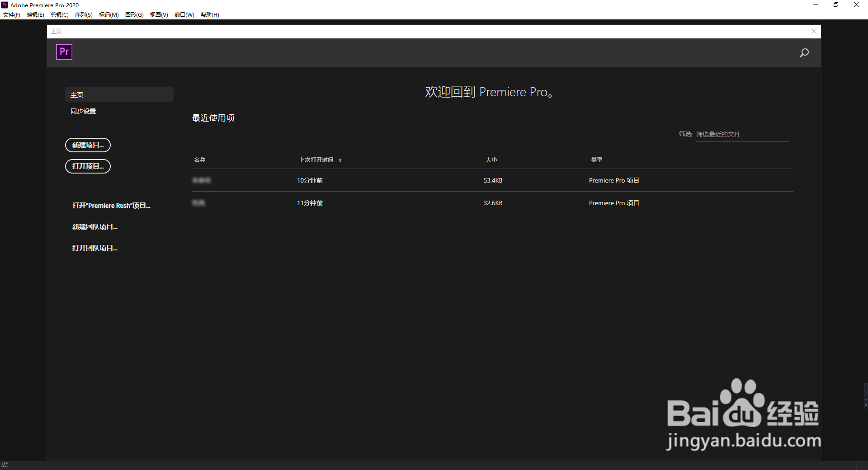Select the 同步设置 sidebar item
868x470 pixels.
click(x=83, y=111)
